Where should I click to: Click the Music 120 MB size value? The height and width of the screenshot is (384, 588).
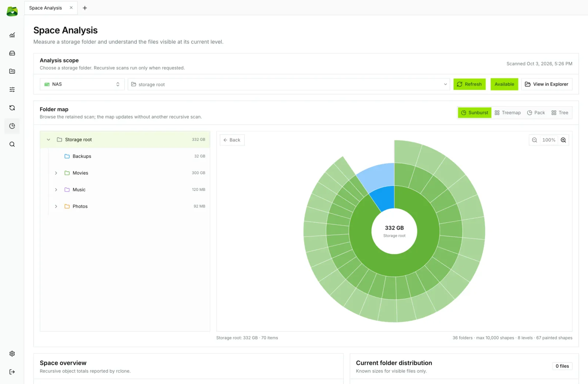(198, 190)
